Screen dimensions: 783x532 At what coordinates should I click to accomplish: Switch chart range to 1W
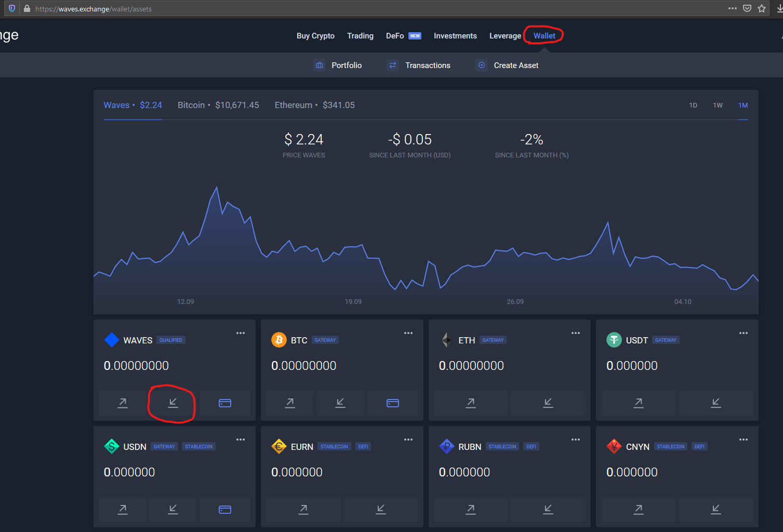718,105
